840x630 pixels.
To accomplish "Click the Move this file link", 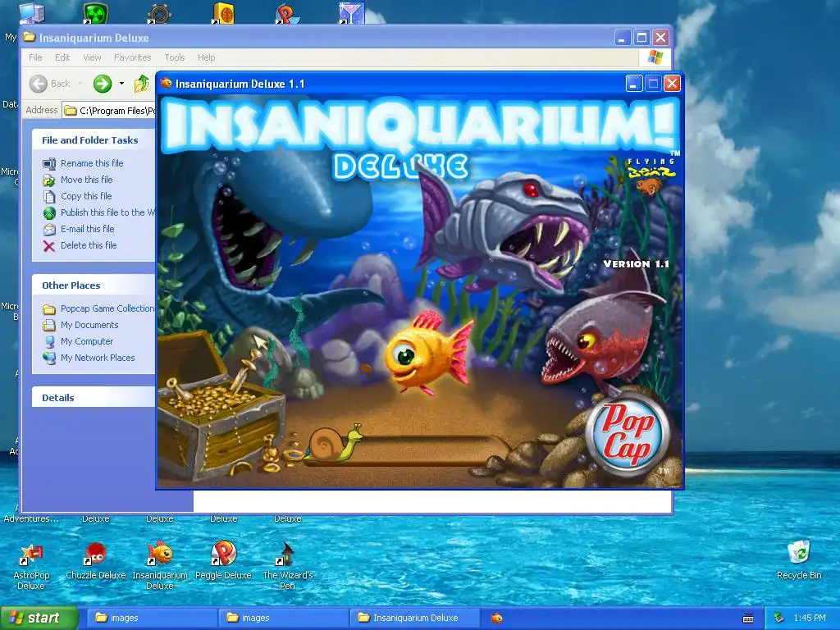I will (87, 180).
